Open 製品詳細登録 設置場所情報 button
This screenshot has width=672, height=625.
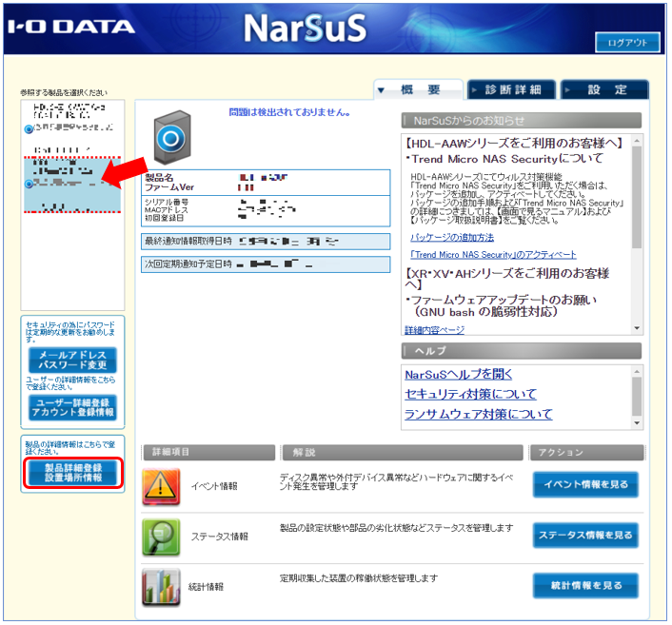(x=72, y=474)
